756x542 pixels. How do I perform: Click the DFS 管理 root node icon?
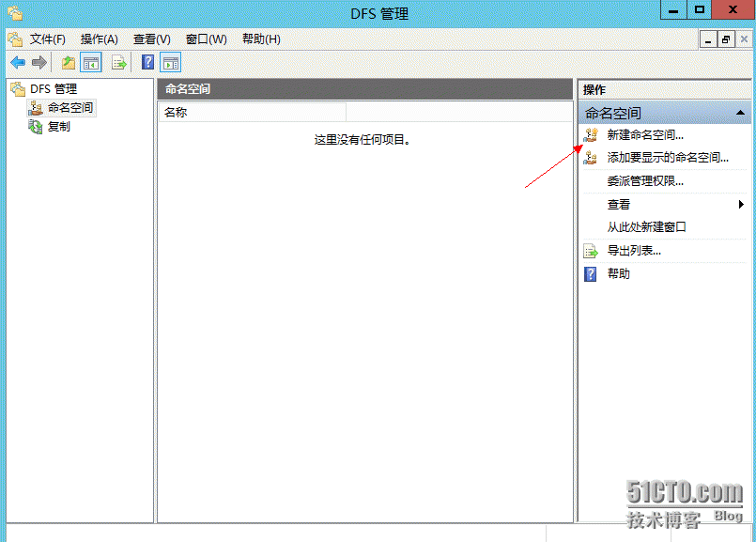pyautogui.click(x=18, y=88)
